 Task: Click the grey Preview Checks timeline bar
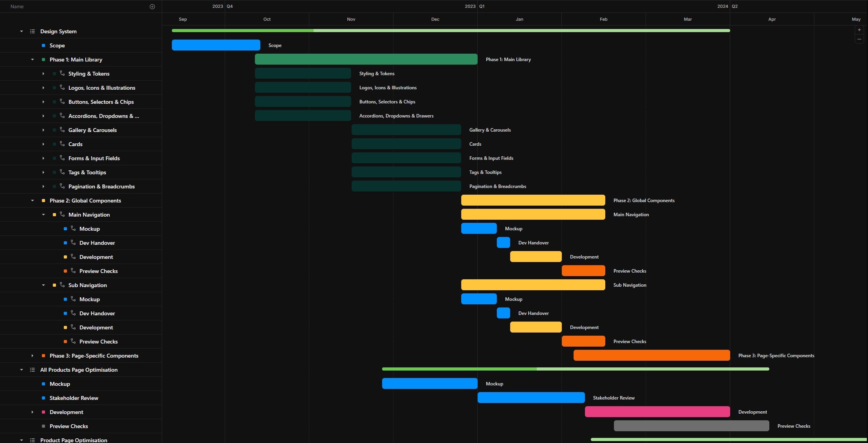click(x=691, y=426)
